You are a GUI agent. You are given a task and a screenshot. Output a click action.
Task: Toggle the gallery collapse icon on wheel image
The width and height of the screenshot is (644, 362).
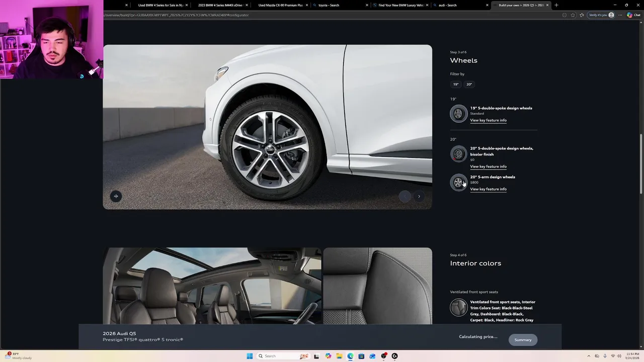[x=116, y=196]
